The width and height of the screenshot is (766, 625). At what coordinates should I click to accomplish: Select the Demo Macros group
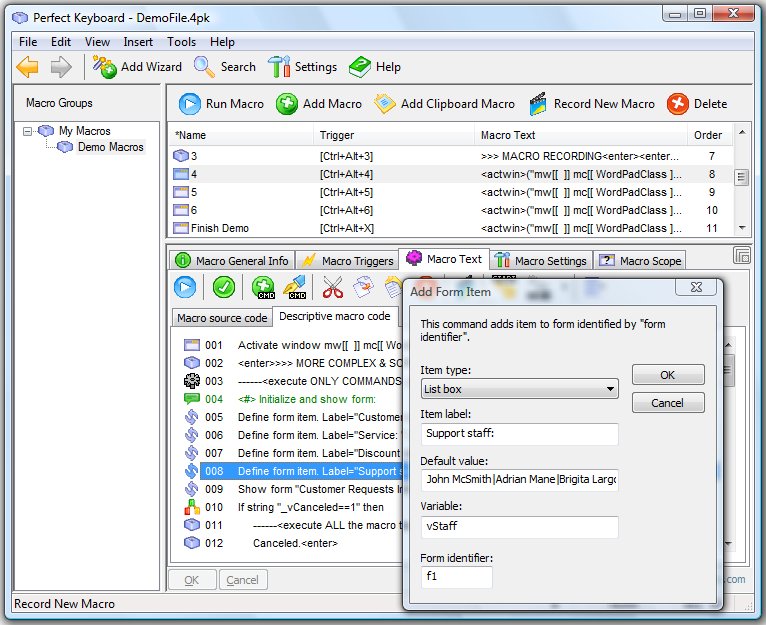coord(110,147)
